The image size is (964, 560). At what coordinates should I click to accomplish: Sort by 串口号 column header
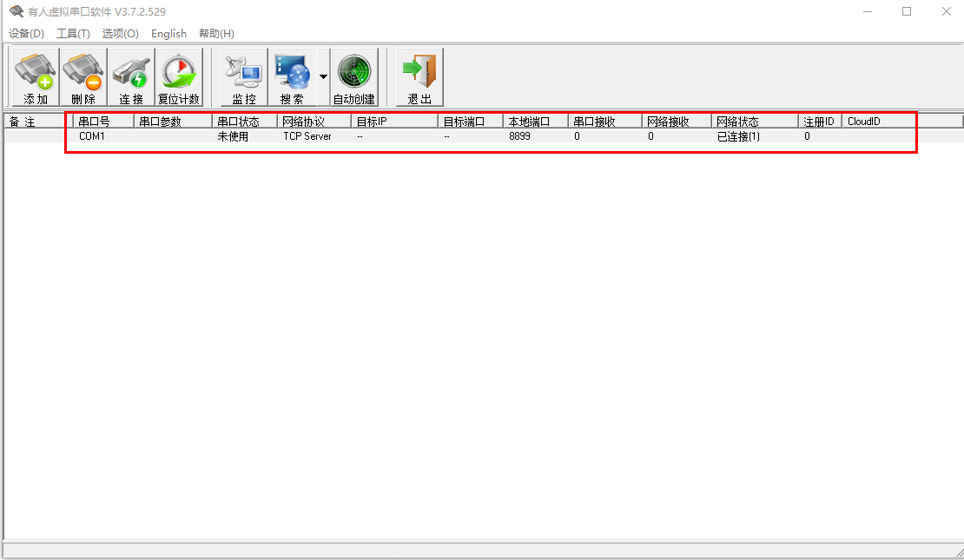pos(102,122)
